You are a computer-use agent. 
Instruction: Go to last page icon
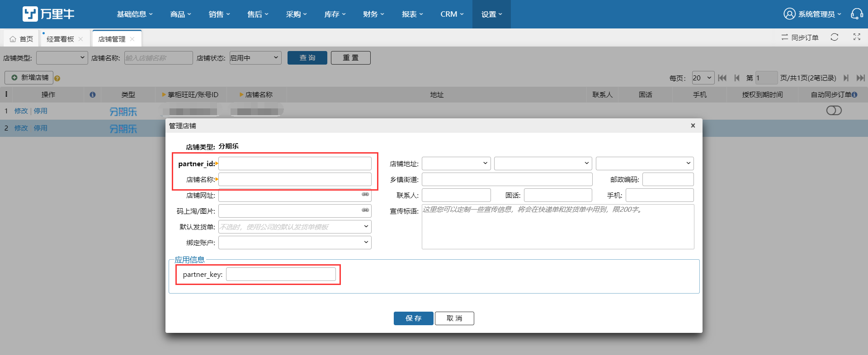click(861, 78)
